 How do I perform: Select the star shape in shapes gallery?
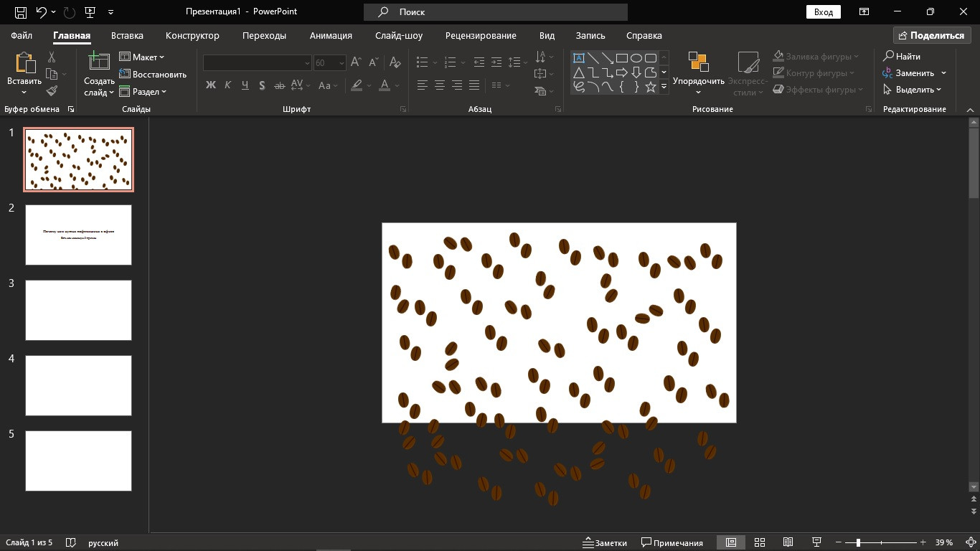click(650, 87)
